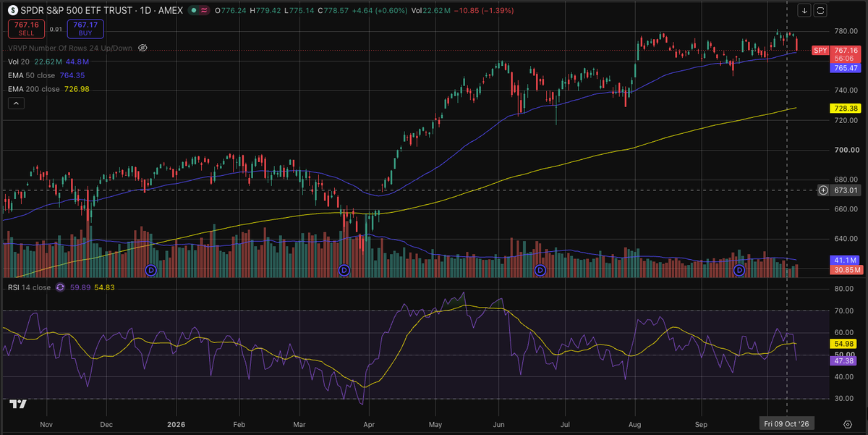Click the EMA 50 value 764.35
Viewport: 868px width, 435px height.
pyautogui.click(x=72, y=75)
